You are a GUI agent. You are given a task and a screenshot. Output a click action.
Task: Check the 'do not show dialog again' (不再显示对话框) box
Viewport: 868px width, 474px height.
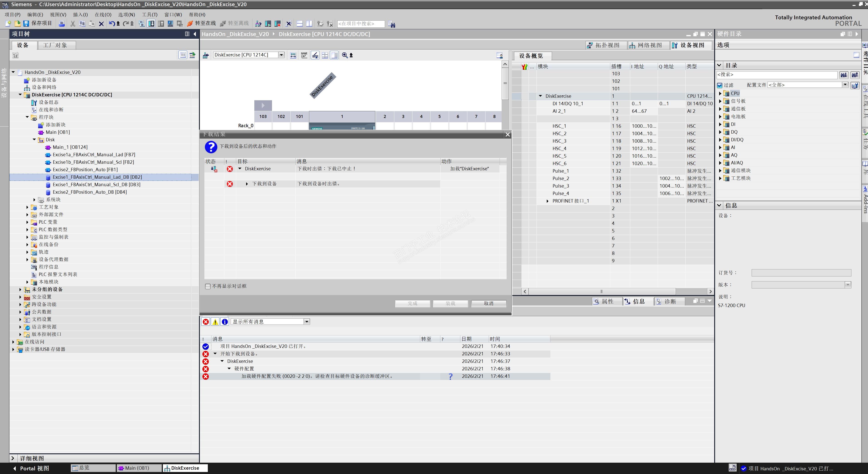pyautogui.click(x=208, y=286)
